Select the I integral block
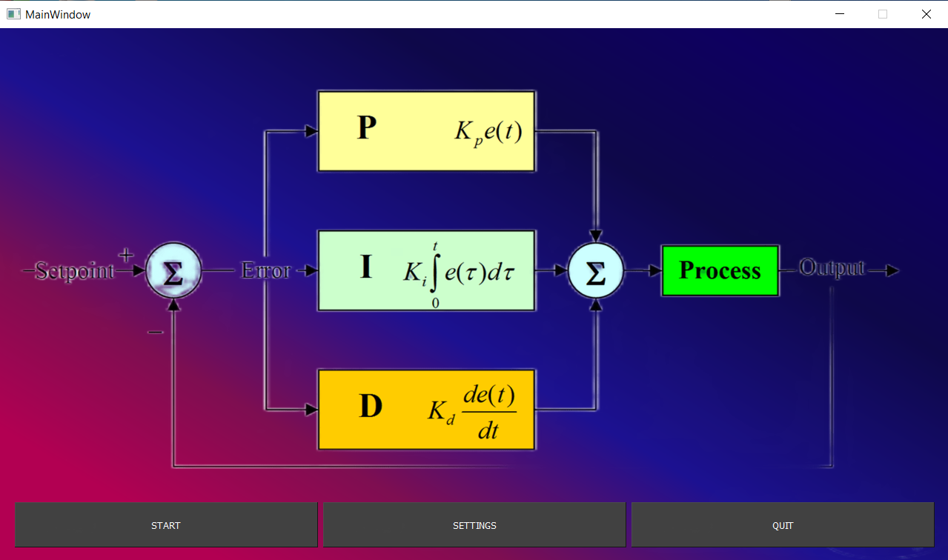 (426, 270)
